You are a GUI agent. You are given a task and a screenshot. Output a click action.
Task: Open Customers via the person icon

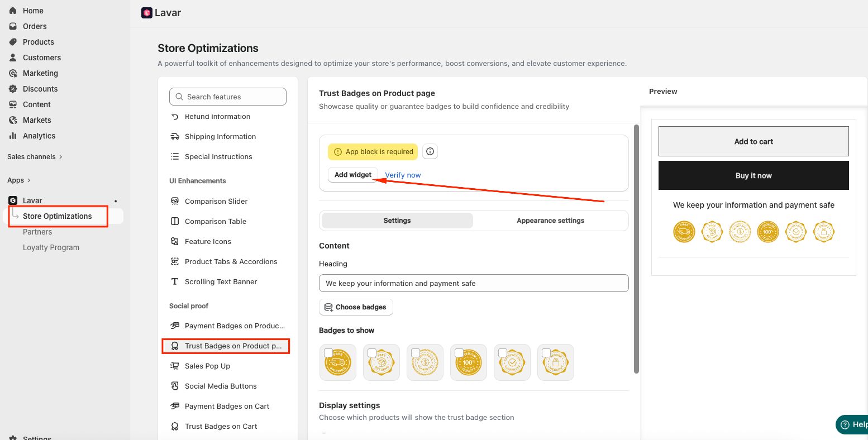13,58
